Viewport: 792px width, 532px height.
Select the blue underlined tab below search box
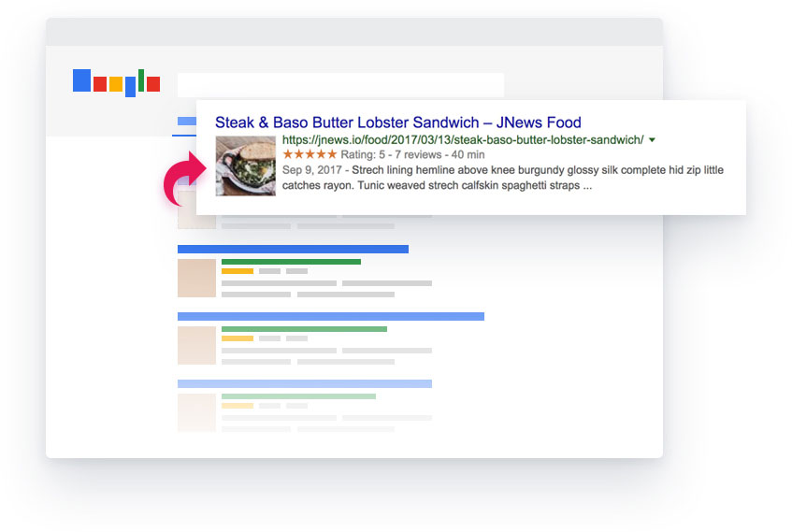point(185,122)
